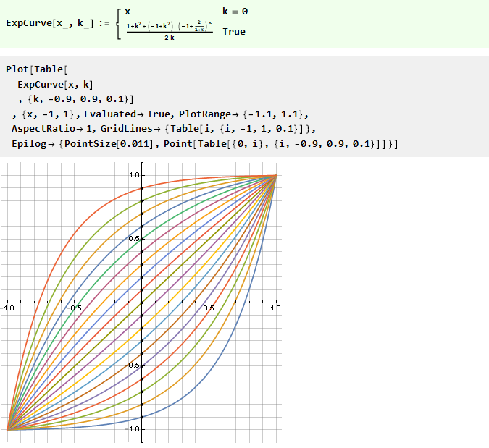Click the 'AspectRatio→ 1' option
The width and height of the screenshot is (489, 448).
click(51, 129)
